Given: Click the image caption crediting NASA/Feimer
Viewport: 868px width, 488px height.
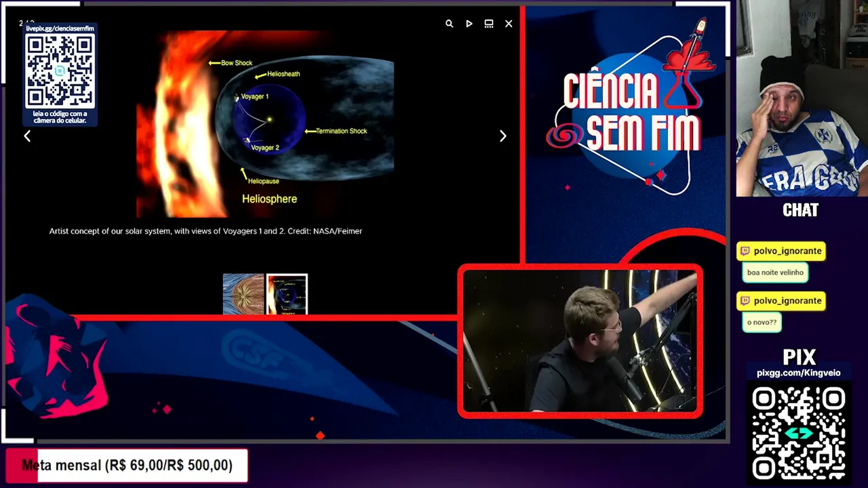Looking at the screenshot, I should (205, 231).
